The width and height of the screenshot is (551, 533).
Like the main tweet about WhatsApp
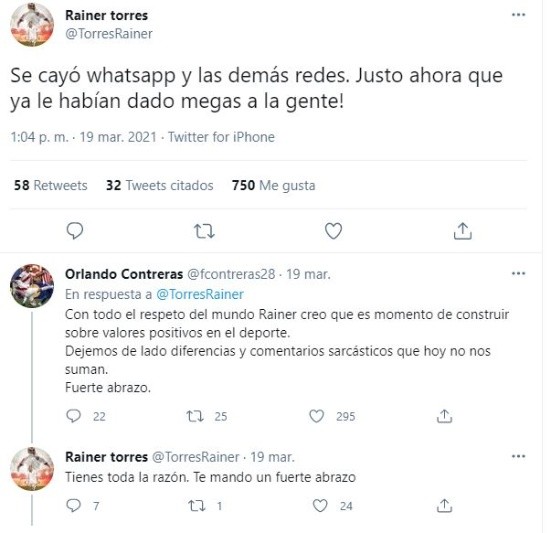click(333, 231)
